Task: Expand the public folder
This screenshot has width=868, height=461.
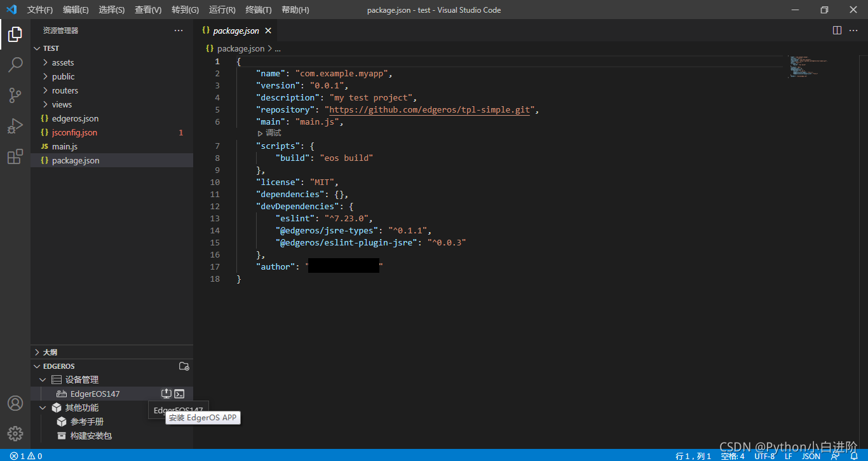Action: 112,76
